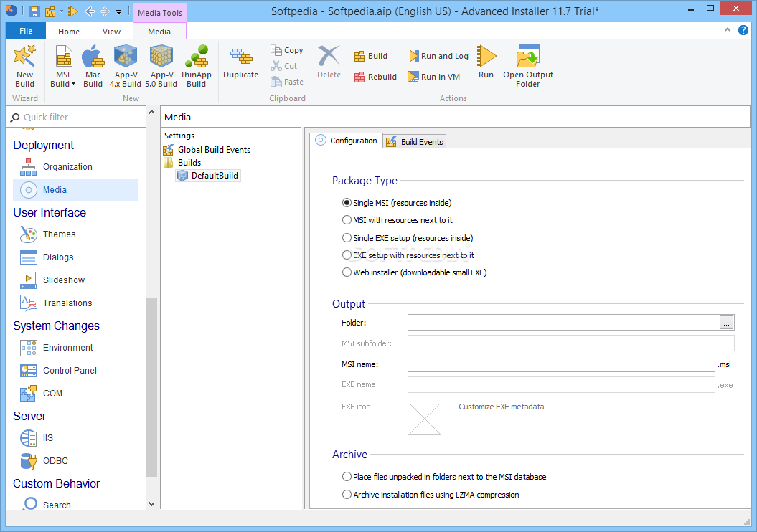Click the Copy clipboard button
The height and width of the screenshot is (532, 757).
(287, 50)
